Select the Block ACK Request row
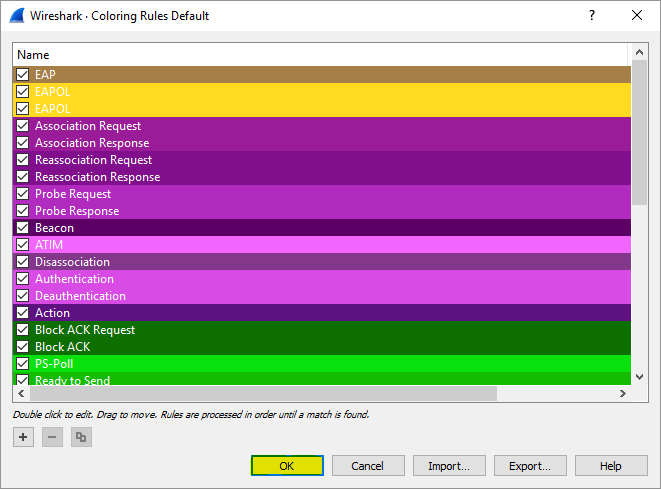The width and height of the screenshot is (661, 489). tap(322, 329)
